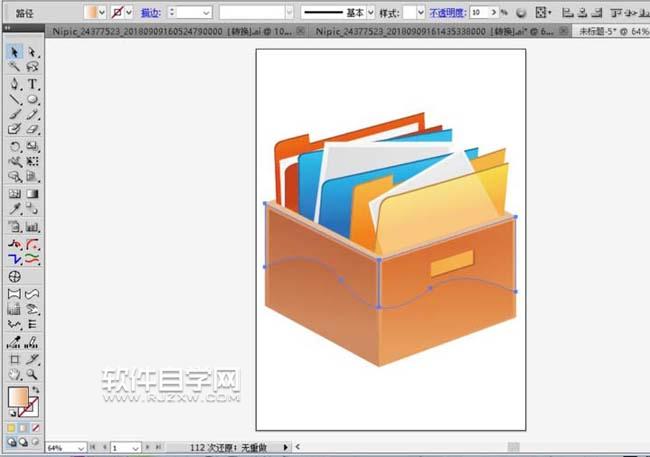Pick the Lasso tool

(x=32, y=67)
